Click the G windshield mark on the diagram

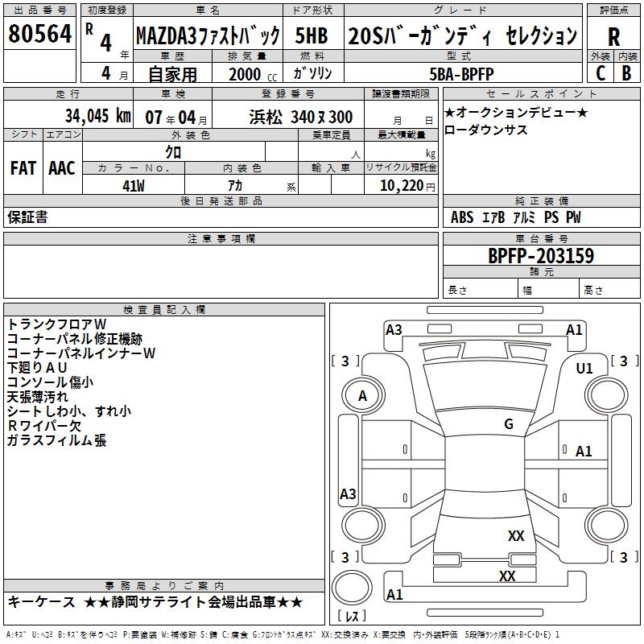(509, 424)
